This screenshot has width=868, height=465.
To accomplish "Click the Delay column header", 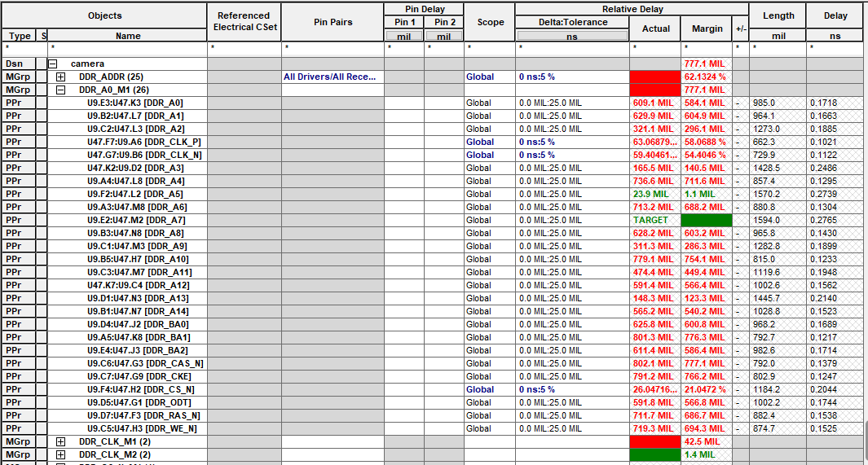I will [x=835, y=15].
